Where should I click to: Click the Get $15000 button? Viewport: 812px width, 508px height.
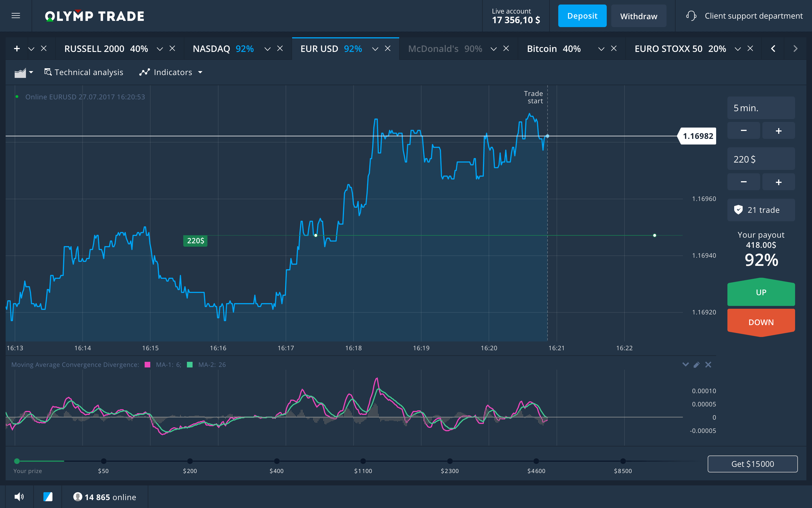pos(753,464)
